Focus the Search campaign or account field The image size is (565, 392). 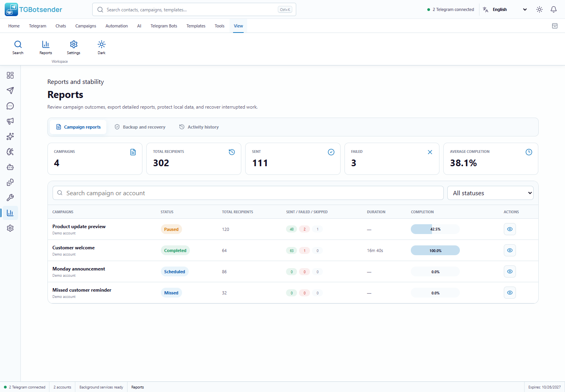coord(248,193)
